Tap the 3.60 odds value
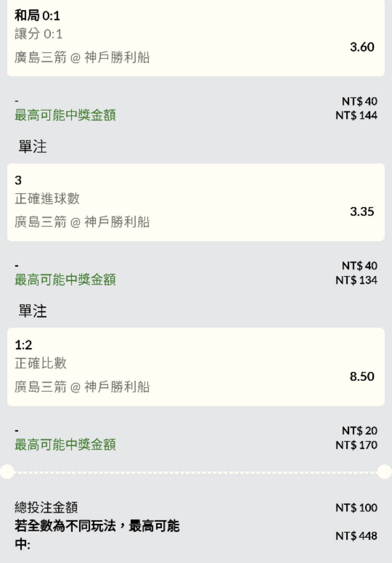This screenshot has height=563, width=392. pos(362,47)
